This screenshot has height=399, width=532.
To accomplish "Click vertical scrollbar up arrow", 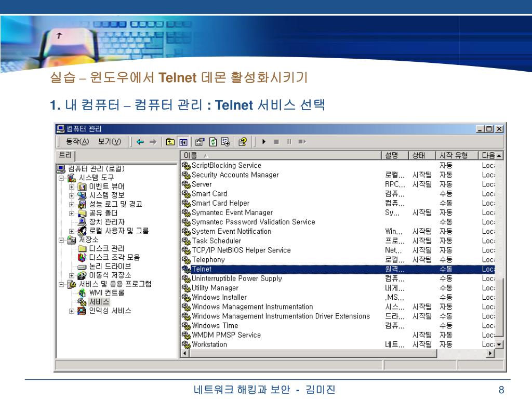I will click(499, 155).
